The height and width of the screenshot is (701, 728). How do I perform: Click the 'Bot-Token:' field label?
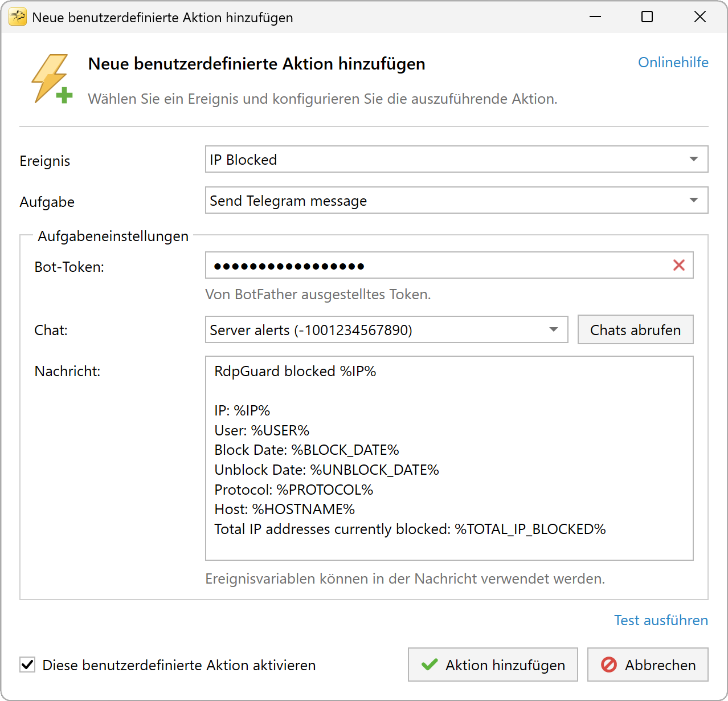pos(69,267)
